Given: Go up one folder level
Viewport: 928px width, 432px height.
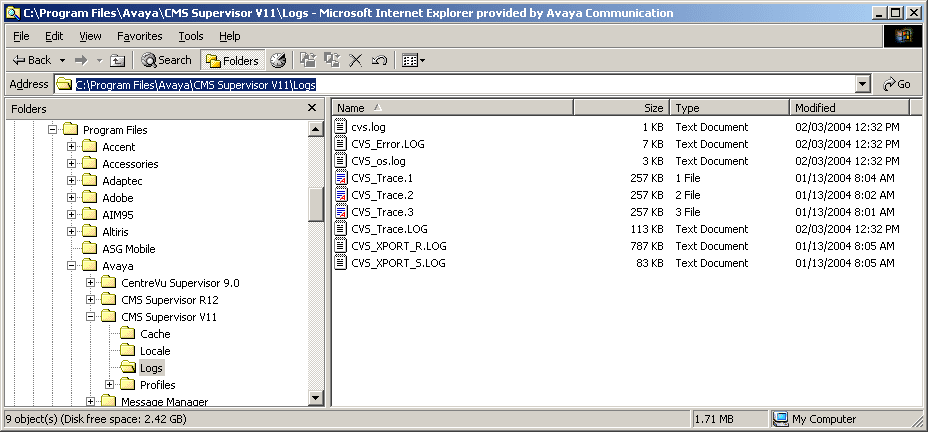Looking at the screenshot, I should click(118, 60).
